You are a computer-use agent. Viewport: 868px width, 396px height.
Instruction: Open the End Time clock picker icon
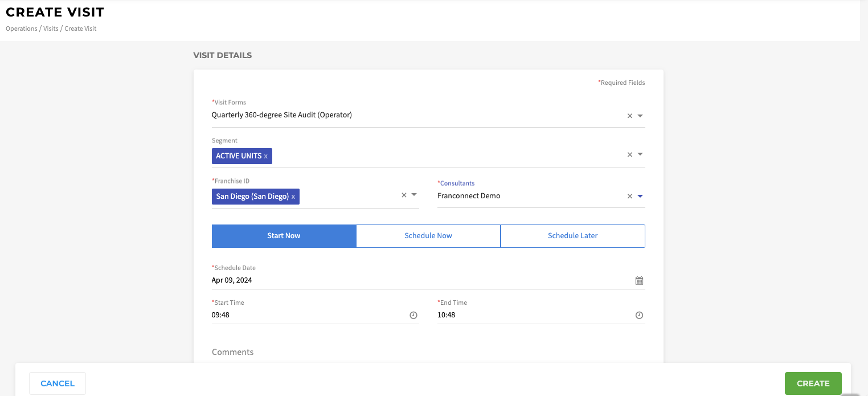pos(639,315)
